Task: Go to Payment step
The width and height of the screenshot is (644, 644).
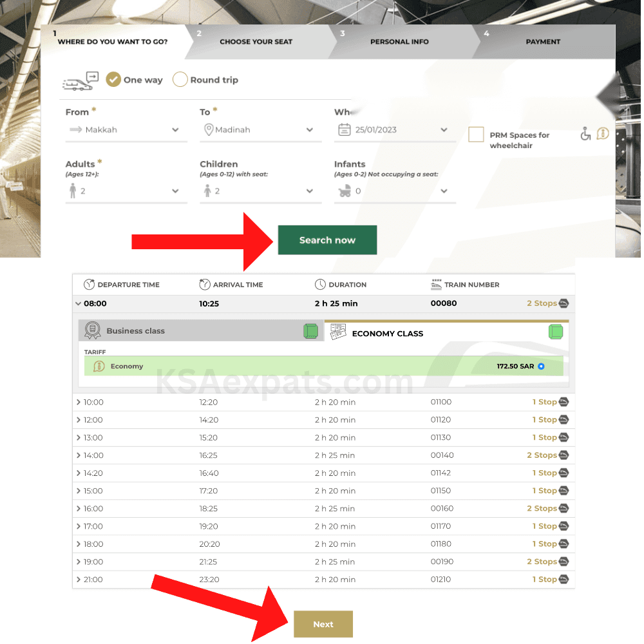Action: (x=542, y=41)
